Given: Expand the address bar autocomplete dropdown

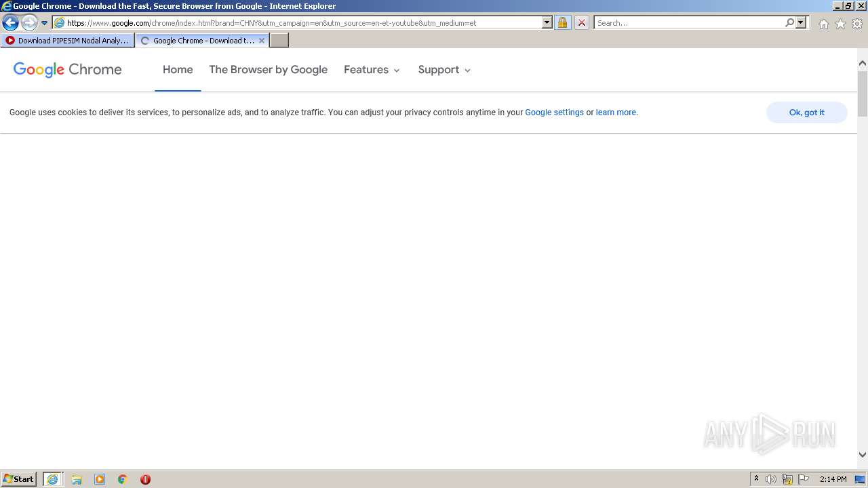Looking at the screenshot, I should tap(547, 23).
